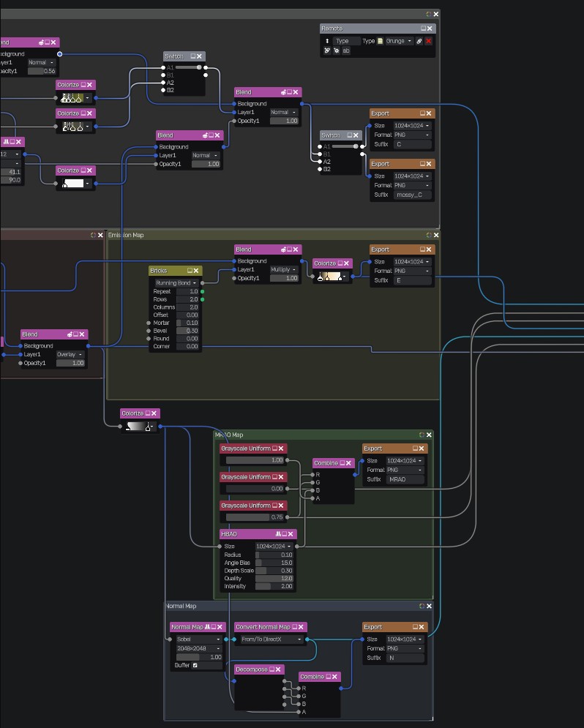
Task: Toggle the A1 slider on Switch fed by Colorize nodes
Action: (188, 67)
